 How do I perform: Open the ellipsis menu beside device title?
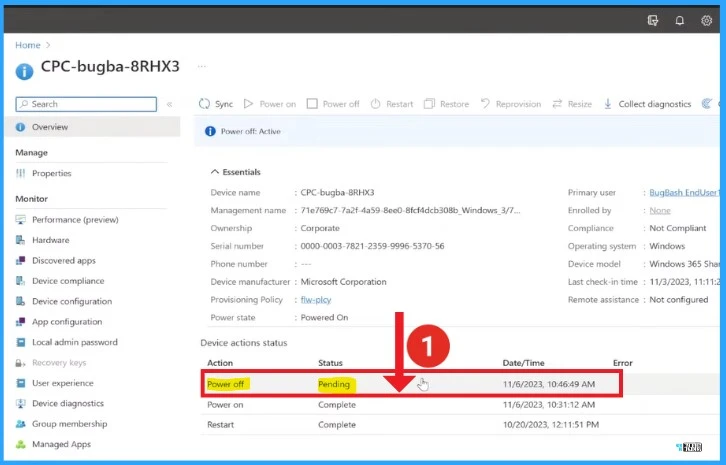pos(202,66)
